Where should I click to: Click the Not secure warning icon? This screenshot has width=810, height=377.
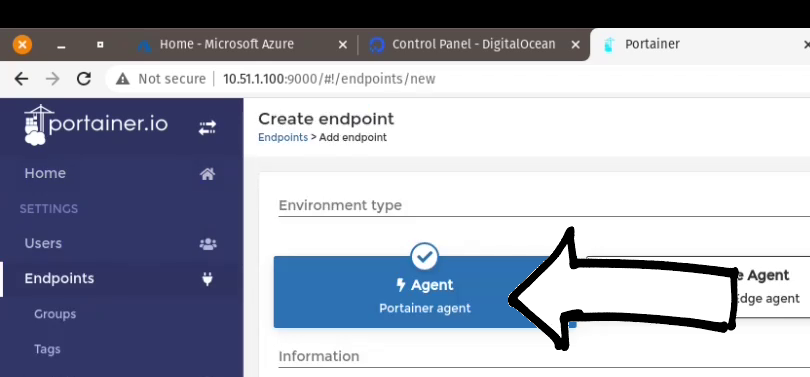(x=122, y=79)
